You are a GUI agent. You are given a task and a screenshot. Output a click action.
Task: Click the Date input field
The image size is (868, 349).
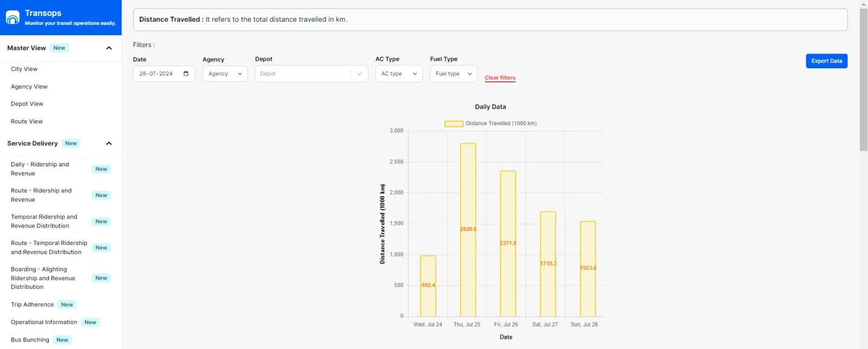[164, 74]
